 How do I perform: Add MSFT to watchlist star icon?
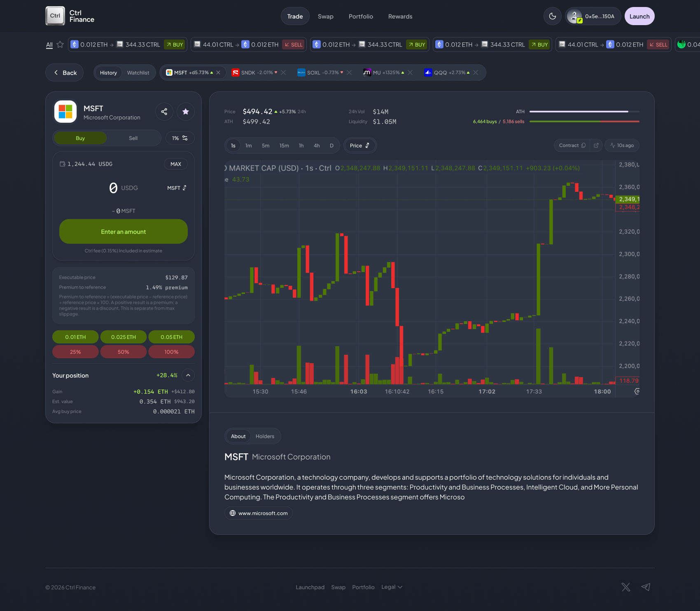pos(186,112)
